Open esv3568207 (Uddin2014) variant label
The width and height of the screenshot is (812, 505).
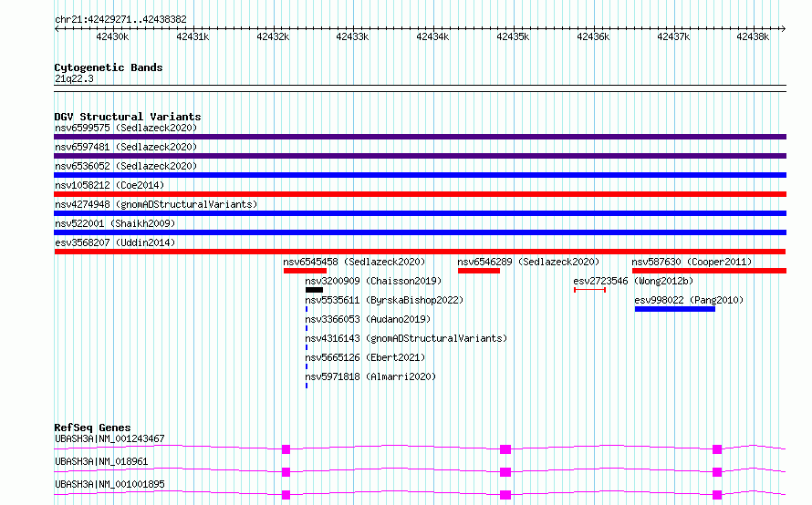[x=115, y=242]
